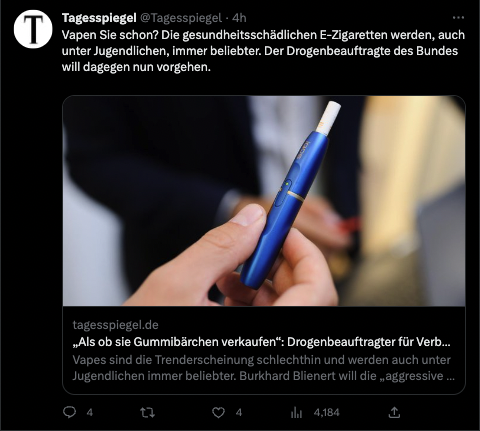This screenshot has width=480, height=431.
Task: Click the tweet text about E-Zigaretten
Action: click(263, 51)
